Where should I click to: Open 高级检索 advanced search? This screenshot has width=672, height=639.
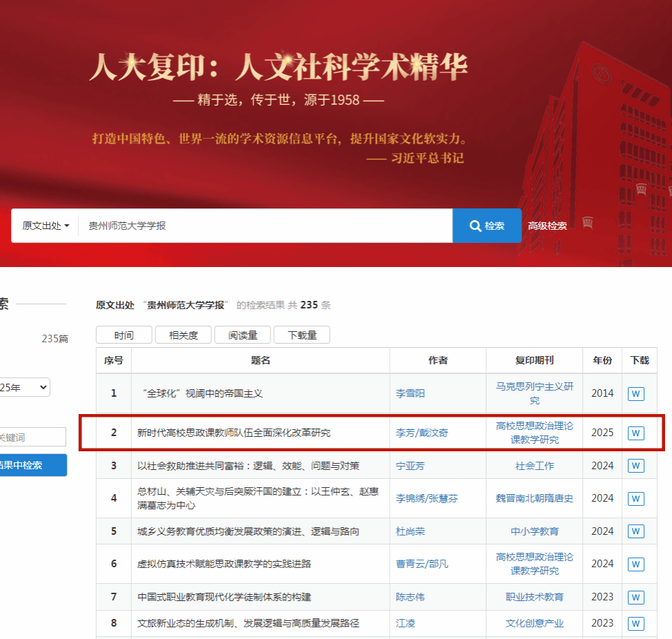(x=547, y=226)
